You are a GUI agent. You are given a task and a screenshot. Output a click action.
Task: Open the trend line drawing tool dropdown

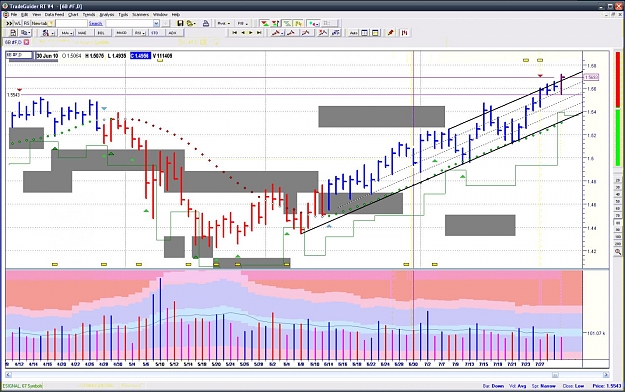point(278,33)
